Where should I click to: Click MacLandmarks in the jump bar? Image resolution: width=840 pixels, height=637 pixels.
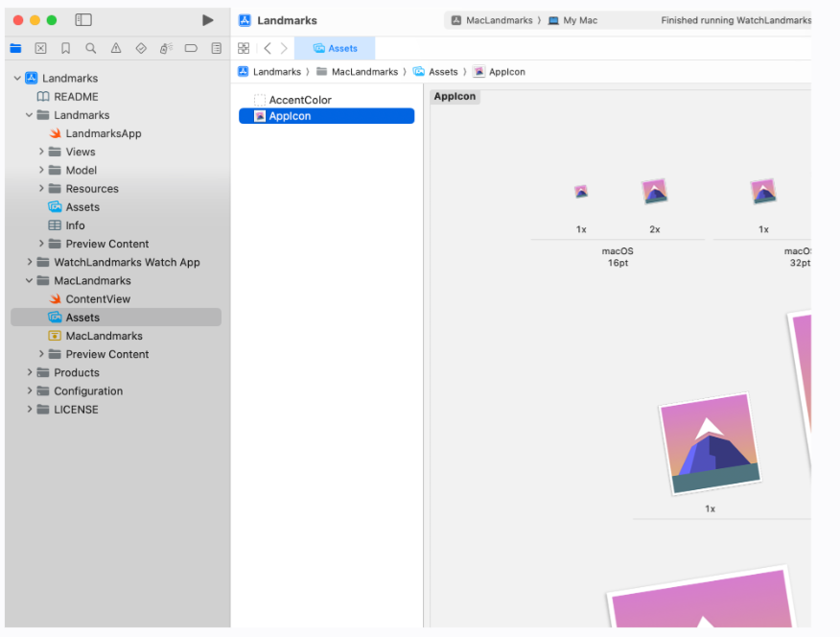pos(358,72)
